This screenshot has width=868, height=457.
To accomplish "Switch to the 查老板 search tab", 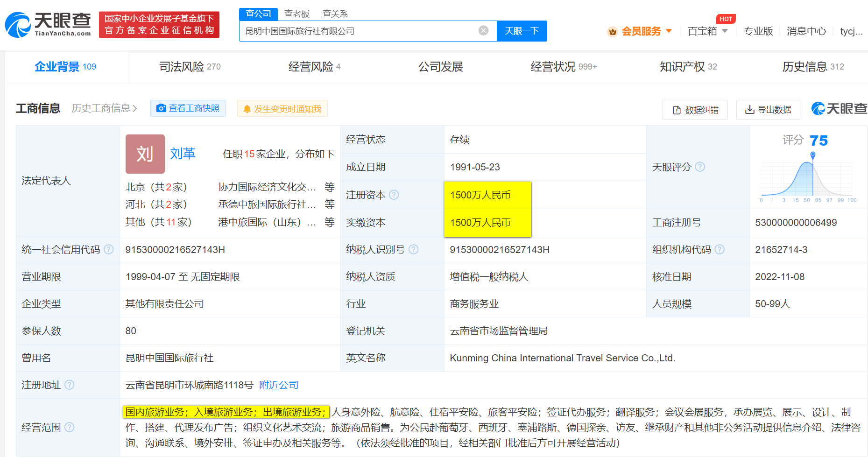I will [x=297, y=14].
